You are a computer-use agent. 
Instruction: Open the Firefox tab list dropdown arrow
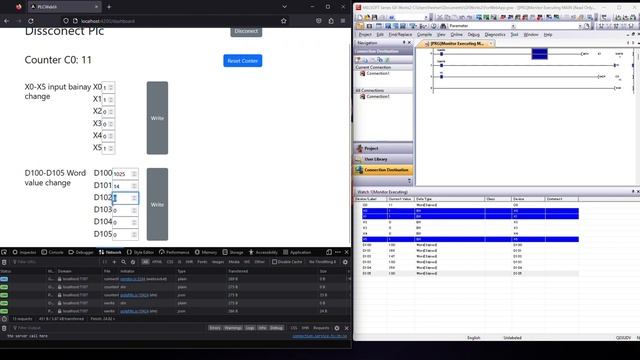pyautogui.click(x=284, y=7)
